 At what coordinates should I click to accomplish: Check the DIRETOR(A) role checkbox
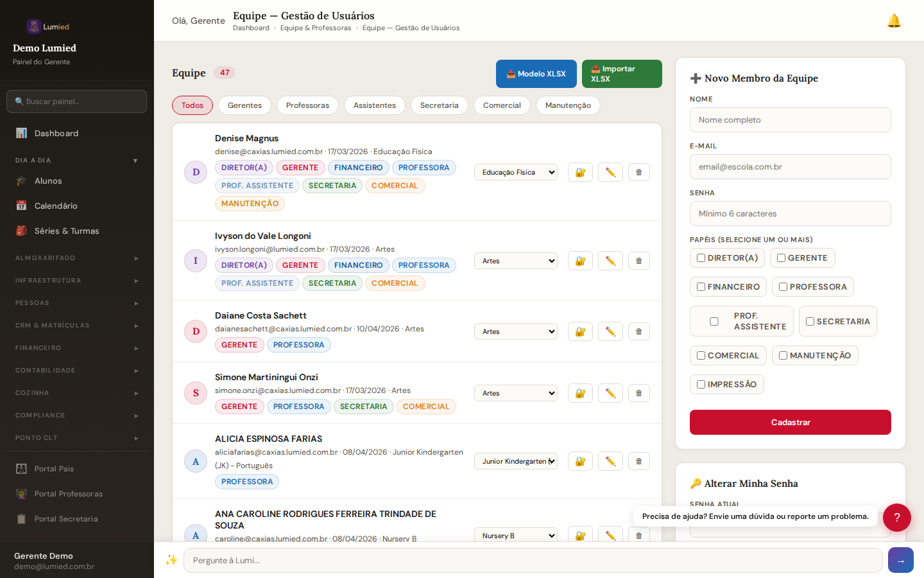[x=701, y=258]
